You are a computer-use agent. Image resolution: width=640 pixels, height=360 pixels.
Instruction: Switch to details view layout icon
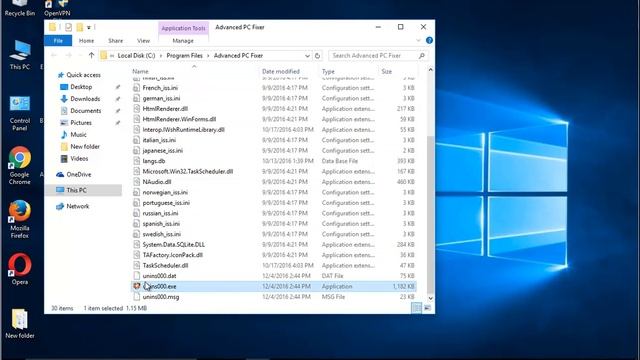point(416,308)
